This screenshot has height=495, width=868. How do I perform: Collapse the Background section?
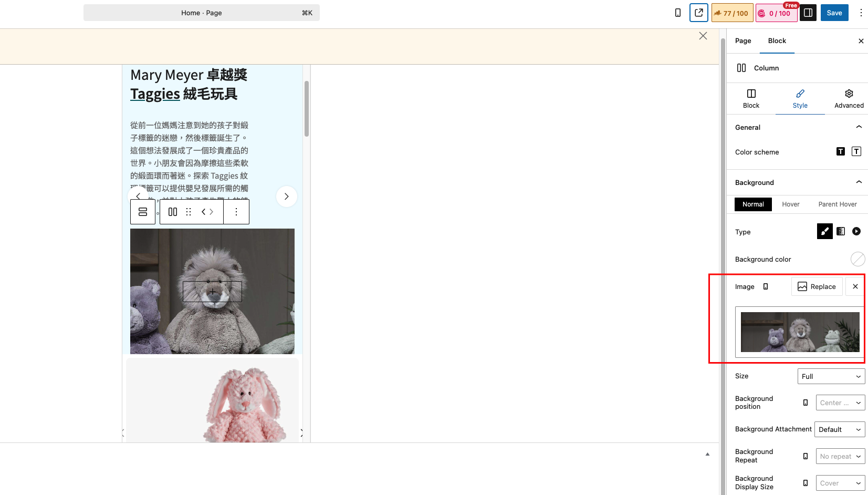[859, 182]
